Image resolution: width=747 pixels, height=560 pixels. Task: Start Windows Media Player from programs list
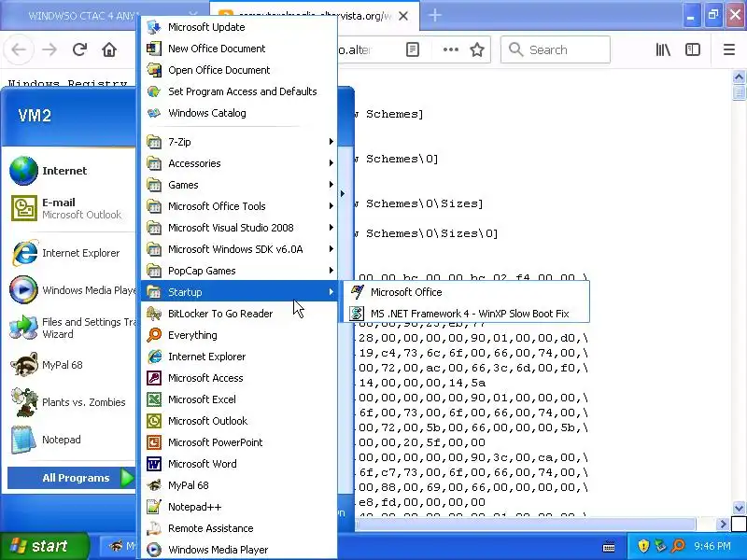(x=239, y=550)
